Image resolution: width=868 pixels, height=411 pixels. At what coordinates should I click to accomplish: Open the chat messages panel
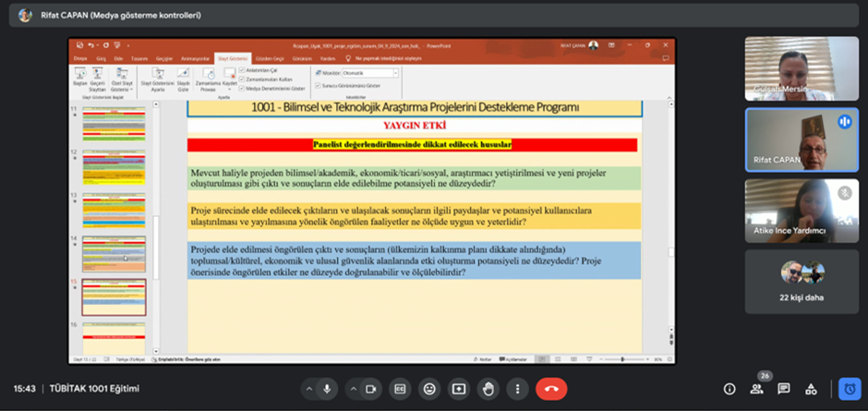(784, 389)
